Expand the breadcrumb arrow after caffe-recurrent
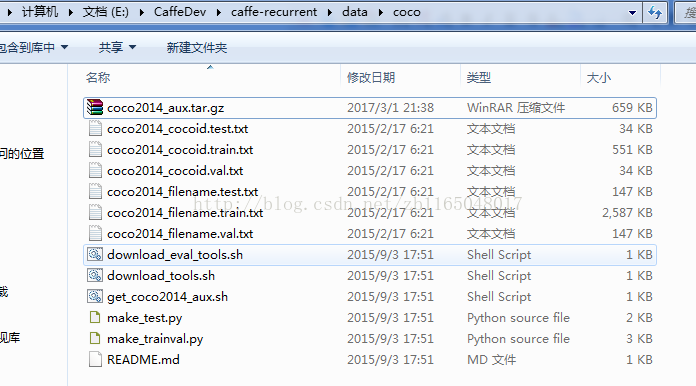This screenshot has width=696, height=386. [330, 12]
